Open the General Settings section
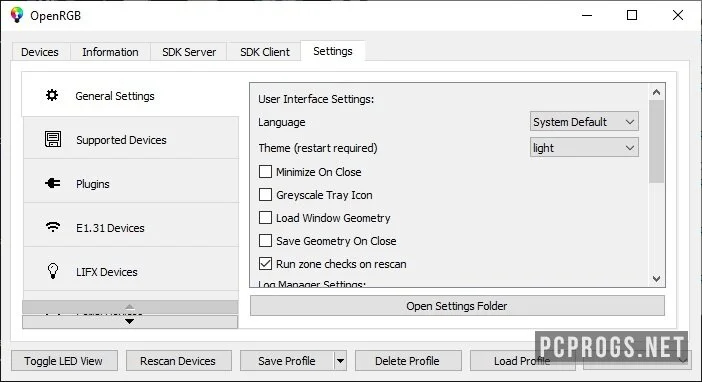The width and height of the screenshot is (702, 382). 130,95
